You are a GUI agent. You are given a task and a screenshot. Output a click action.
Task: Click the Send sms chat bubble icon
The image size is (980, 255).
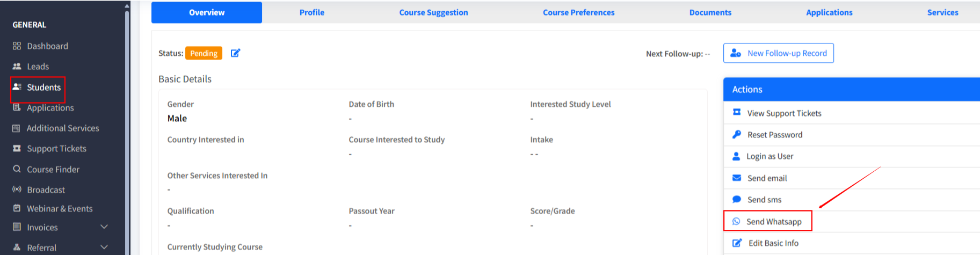pos(737,199)
